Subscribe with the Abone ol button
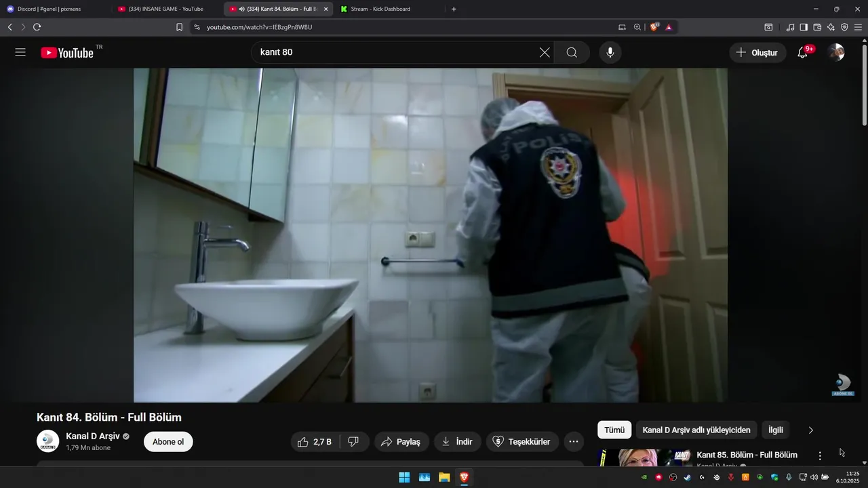 point(168,442)
